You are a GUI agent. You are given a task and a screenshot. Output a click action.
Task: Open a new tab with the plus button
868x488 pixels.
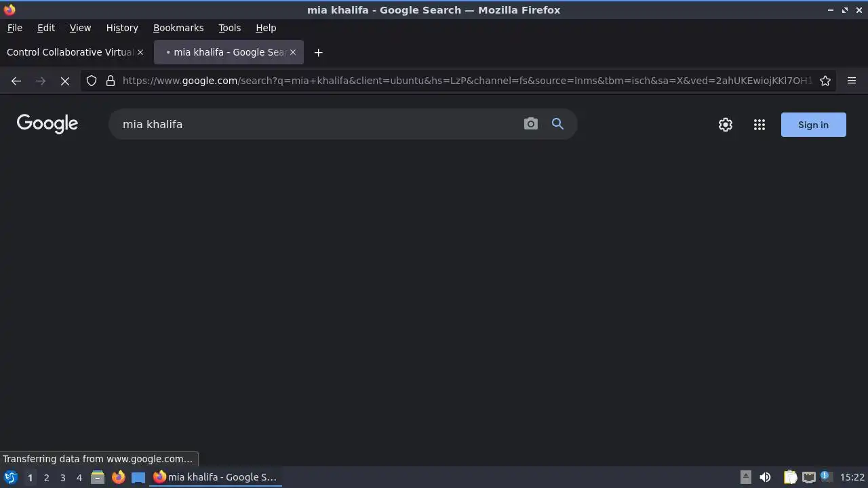[318, 52]
